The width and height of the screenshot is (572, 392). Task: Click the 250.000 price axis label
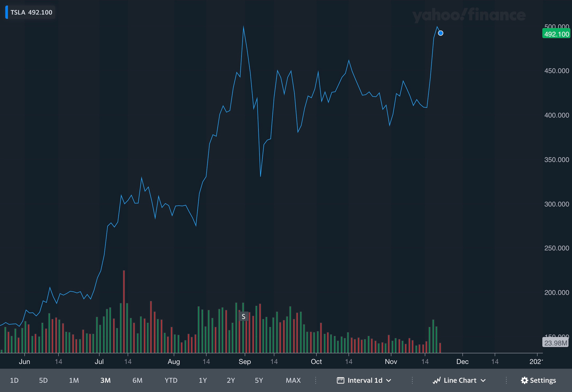[x=556, y=248]
